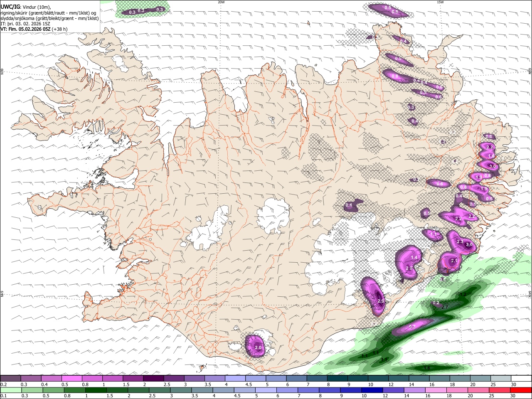Click the palest green swatch starting lower legend

tap(10, 390)
